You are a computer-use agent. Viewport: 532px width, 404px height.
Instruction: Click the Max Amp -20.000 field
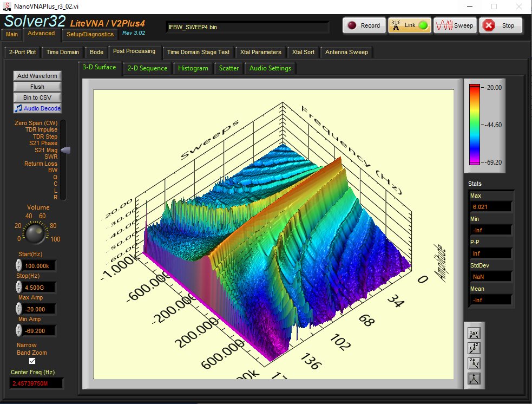pos(40,309)
